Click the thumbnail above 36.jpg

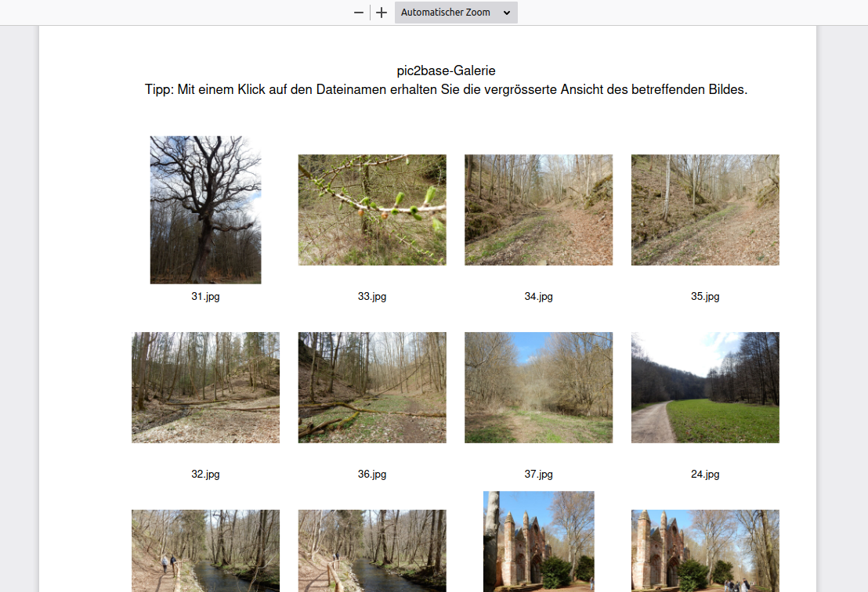[372, 388]
